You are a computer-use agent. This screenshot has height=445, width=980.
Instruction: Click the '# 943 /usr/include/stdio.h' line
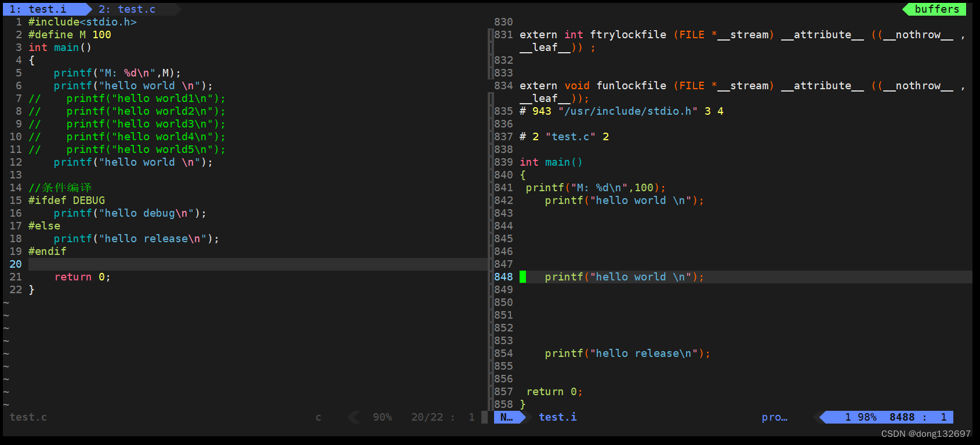point(622,111)
